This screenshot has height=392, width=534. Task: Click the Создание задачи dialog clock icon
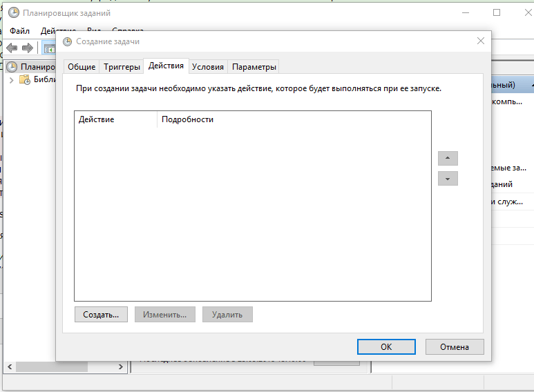68,41
